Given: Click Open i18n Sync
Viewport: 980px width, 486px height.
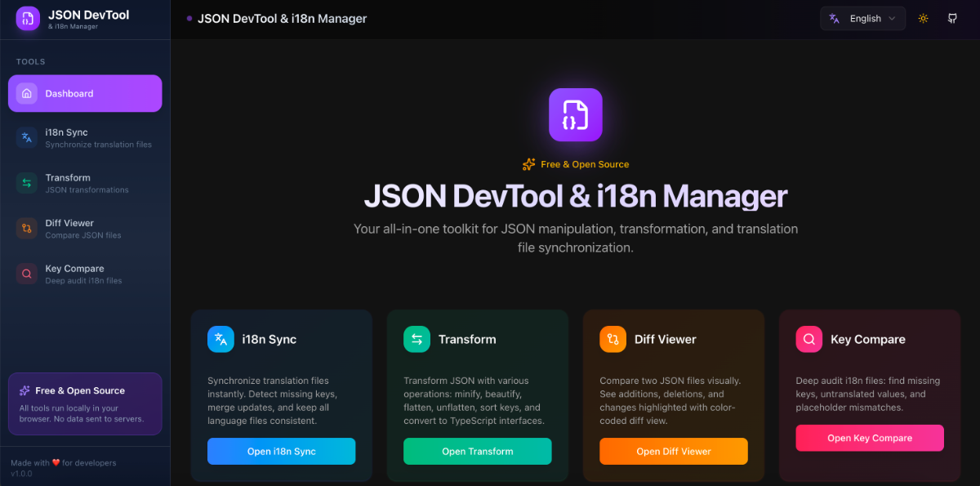Looking at the screenshot, I should coord(281,451).
